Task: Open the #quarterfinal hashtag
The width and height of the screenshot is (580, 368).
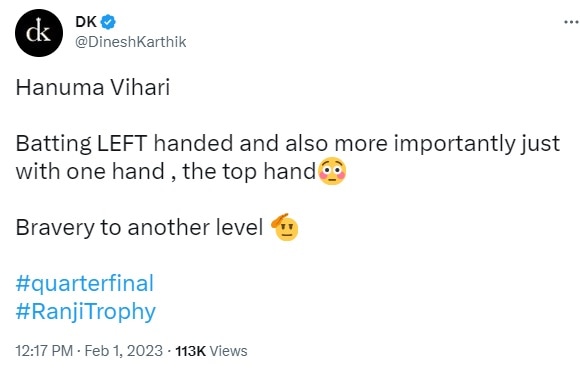Action: coord(84,284)
